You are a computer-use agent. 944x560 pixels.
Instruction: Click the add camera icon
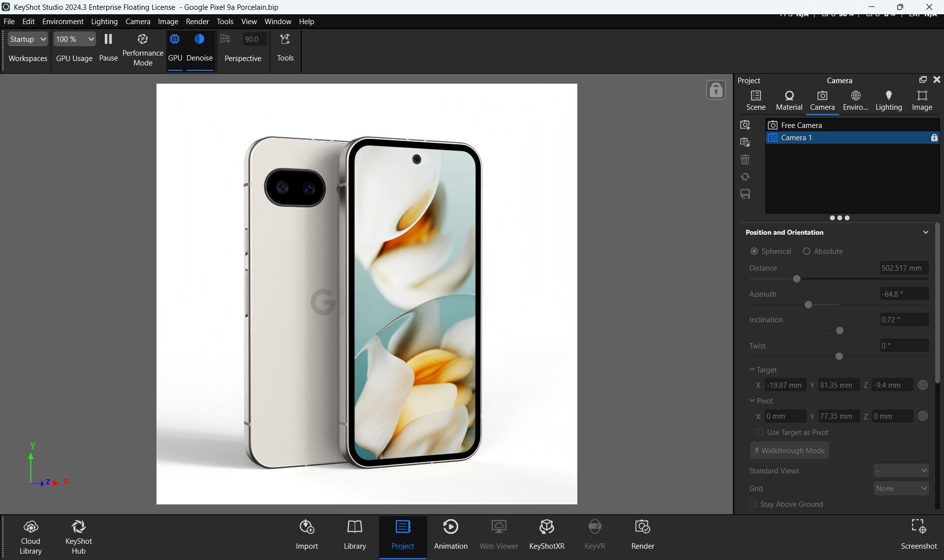[745, 125]
